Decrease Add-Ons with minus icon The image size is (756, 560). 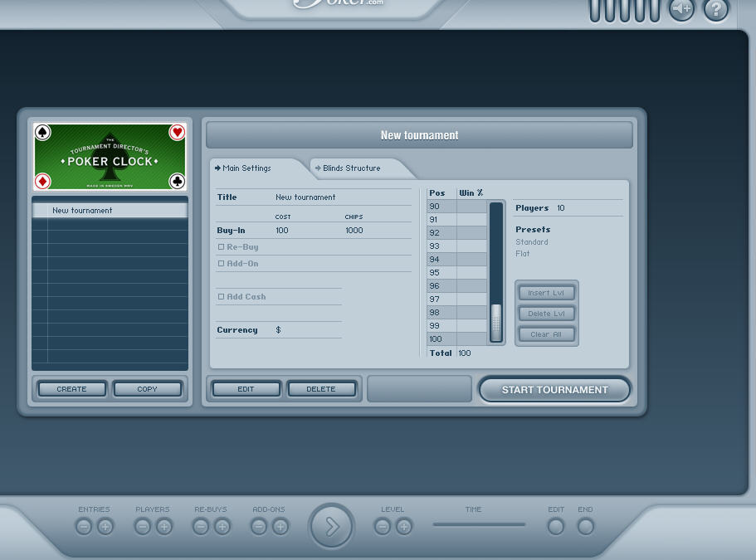pos(259,527)
